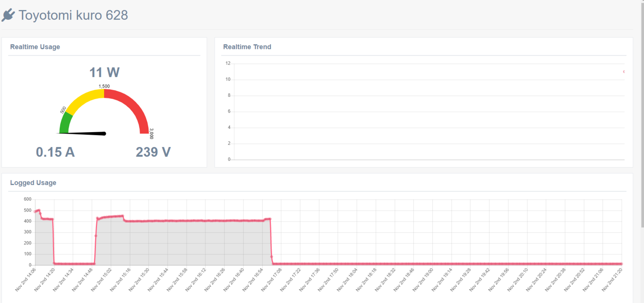
Task: Click the Nov 2nd 20:10 axis label
Action: tap(518, 279)
